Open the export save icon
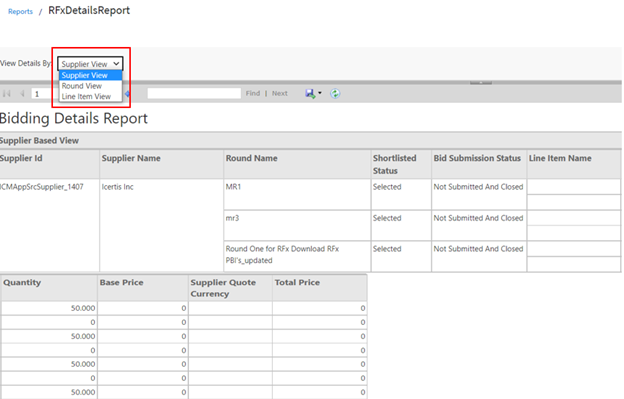This screenshot has height=399, width=624. tap(310, 93)
